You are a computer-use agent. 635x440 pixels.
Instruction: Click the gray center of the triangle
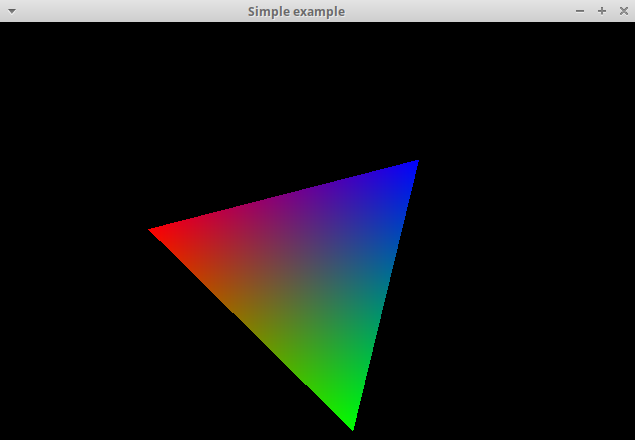[307, 273]
